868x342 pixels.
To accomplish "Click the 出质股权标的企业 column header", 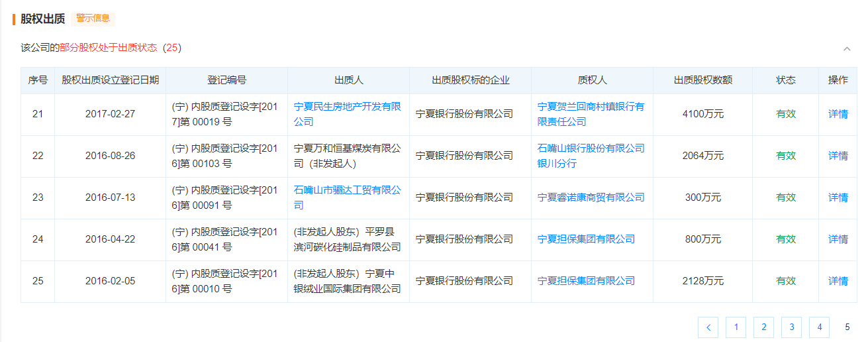I will pyautogui.click(x=471, y=80).
